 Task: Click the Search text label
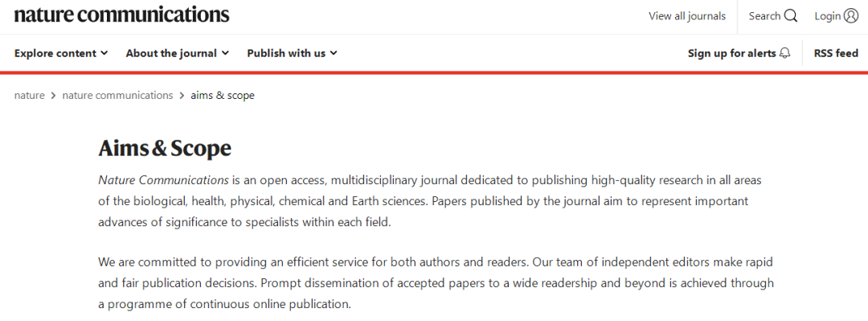point(764,16)
